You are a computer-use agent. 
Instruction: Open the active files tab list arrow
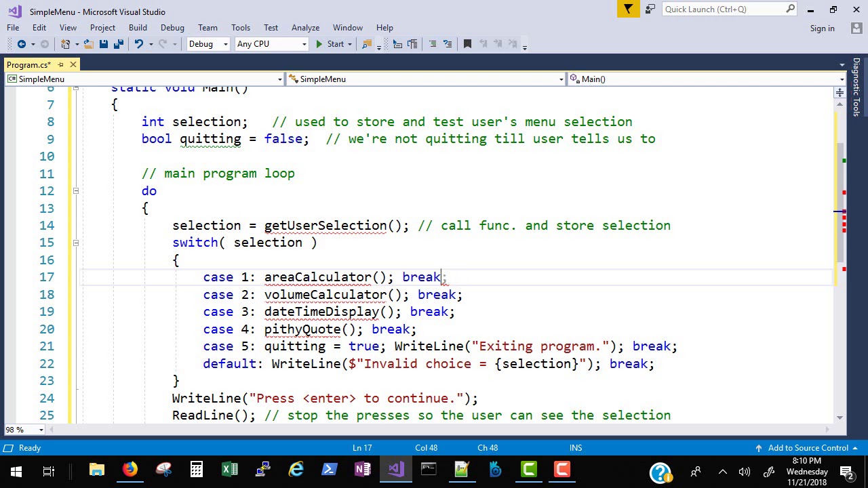point(843,65)
